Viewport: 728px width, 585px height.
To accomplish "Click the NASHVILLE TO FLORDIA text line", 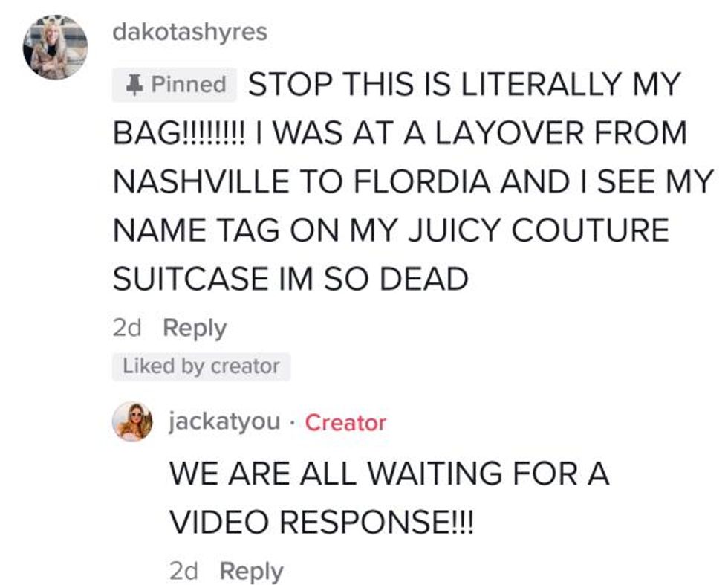I will (413, 181).
